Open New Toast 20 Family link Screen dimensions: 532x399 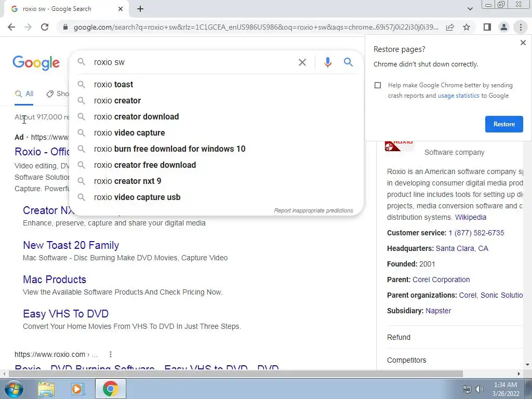(x=71, y=245)
